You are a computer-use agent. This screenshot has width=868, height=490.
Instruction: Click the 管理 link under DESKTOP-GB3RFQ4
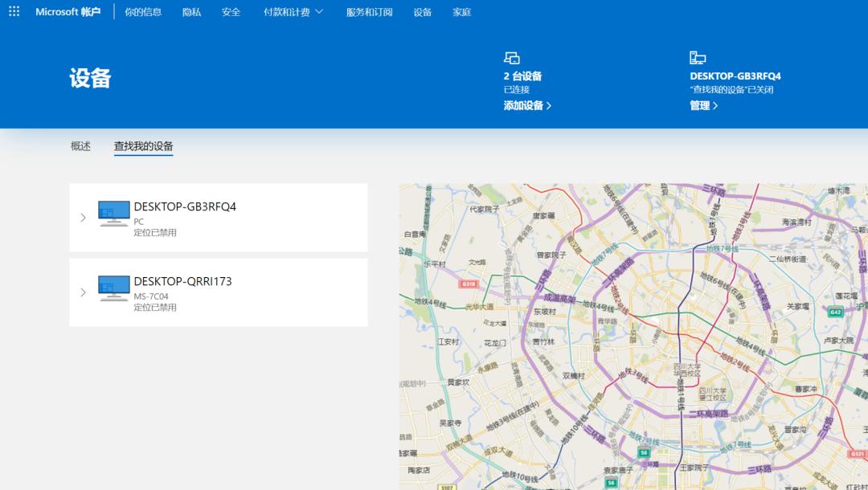pos(701,105)
